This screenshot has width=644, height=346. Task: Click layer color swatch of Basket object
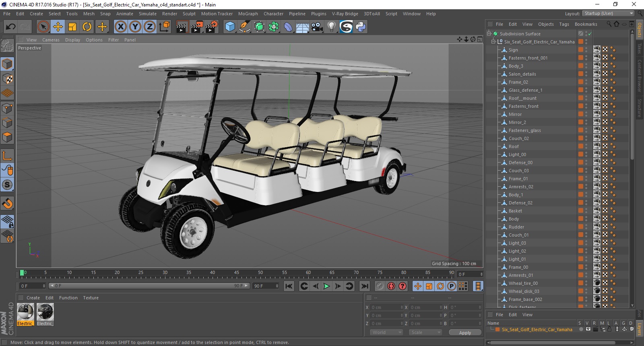click(x=581, y=210)
